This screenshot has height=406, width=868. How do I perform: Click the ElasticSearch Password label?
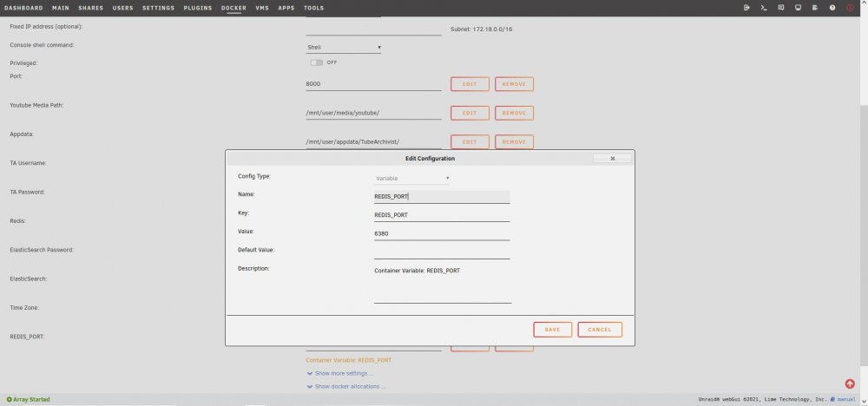[x=42, y=250]
